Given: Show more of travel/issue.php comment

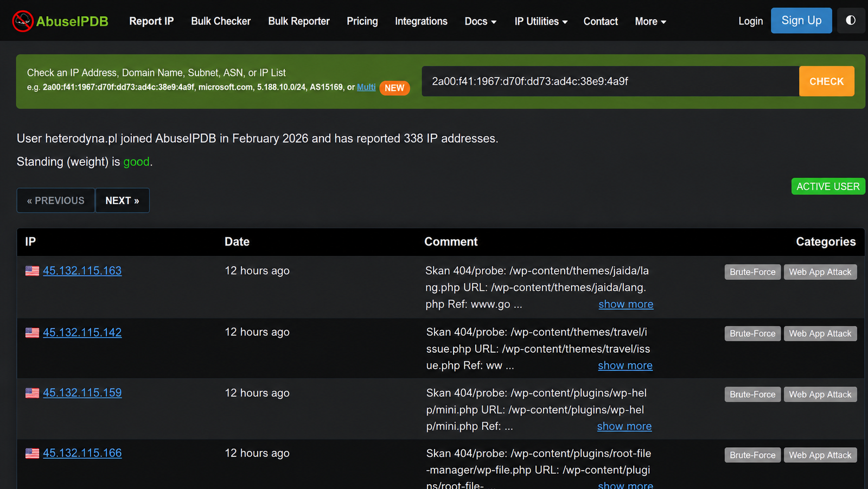Looking at the screenshot, I should click(626, 366).
